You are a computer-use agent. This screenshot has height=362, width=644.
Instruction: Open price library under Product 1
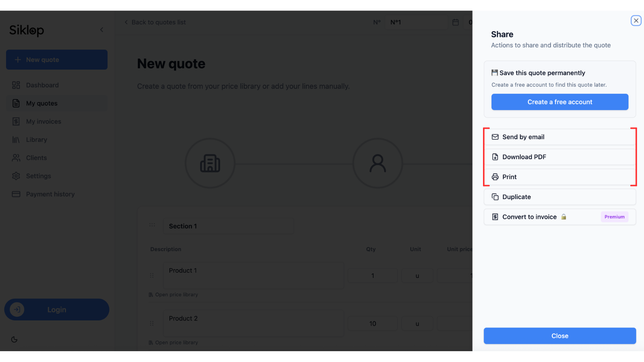(x=173, y=294)
